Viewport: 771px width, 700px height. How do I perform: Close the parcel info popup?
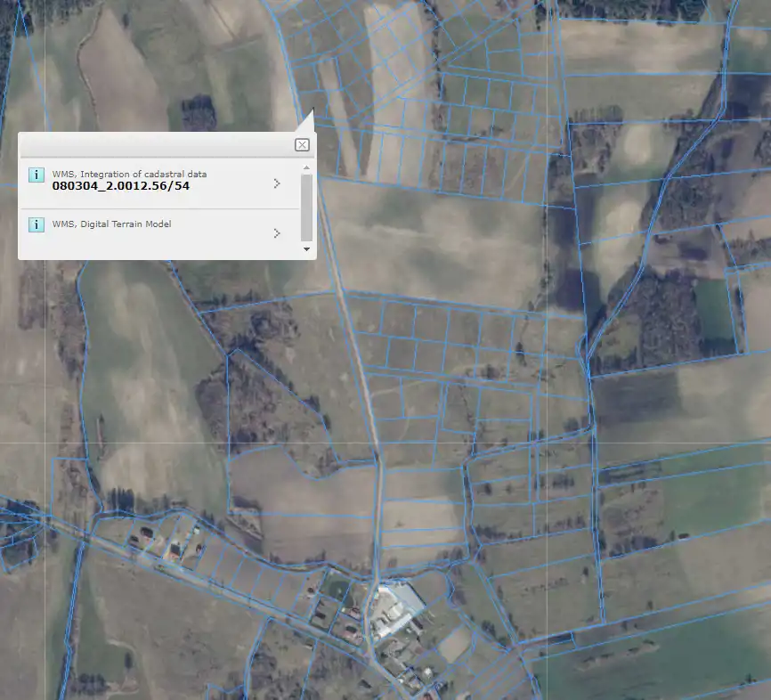[x=302, y=145]
